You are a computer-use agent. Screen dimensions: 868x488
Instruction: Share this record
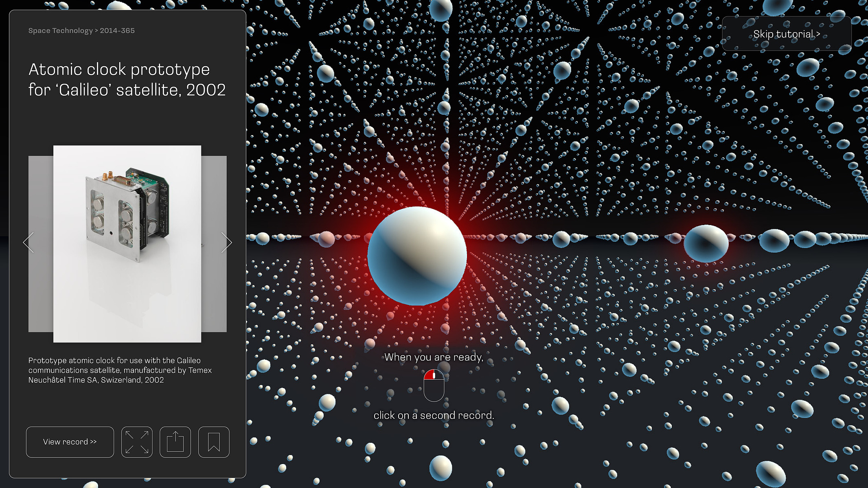pos(175,442)
